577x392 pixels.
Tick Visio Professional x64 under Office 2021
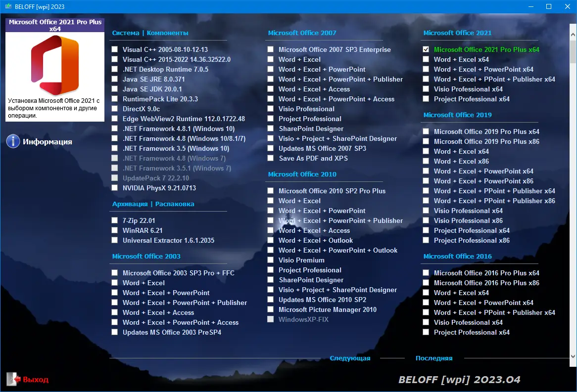click(426, 89)
